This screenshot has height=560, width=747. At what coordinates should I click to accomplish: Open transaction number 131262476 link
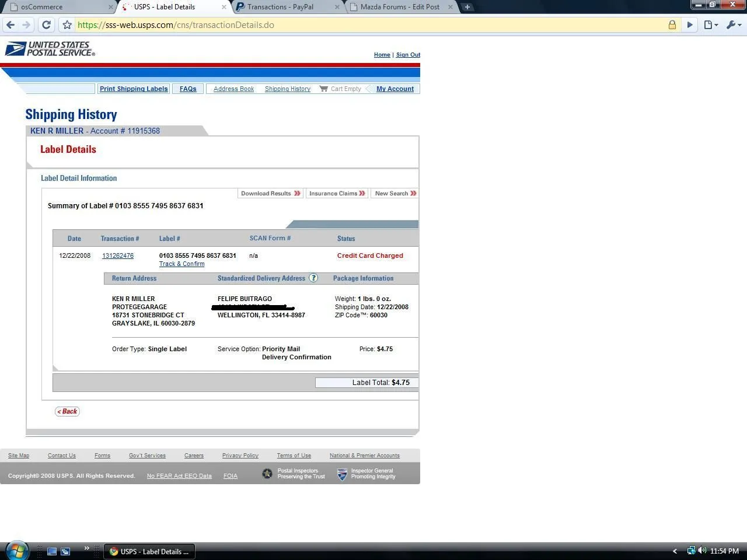(118, 256)
